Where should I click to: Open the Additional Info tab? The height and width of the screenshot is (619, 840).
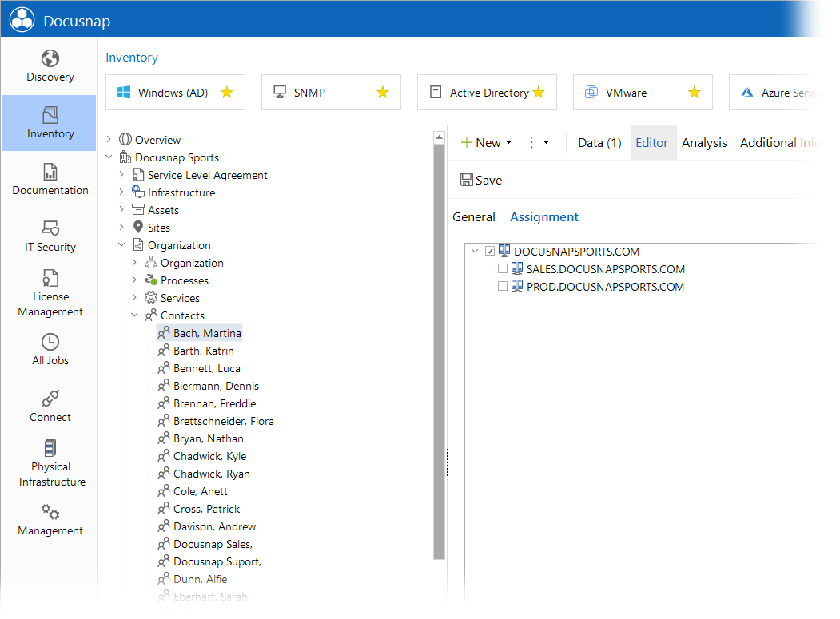pyautogui.click(x=781, y=142)
